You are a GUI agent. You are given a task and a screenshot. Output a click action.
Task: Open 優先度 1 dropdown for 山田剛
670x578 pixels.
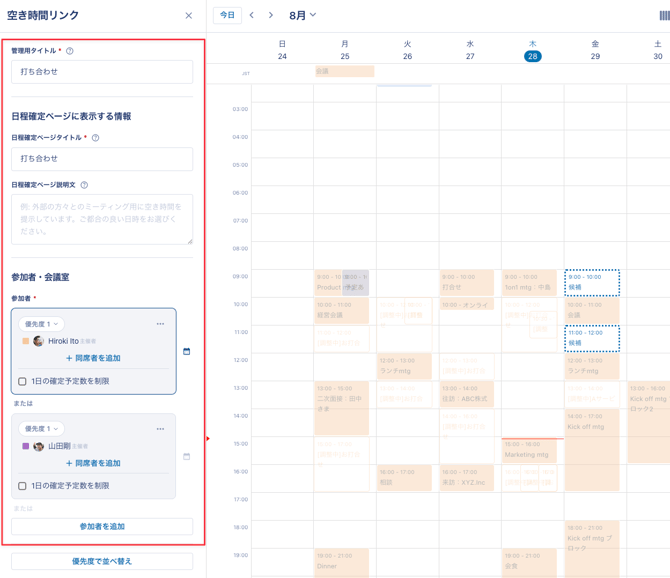point(41,429)
